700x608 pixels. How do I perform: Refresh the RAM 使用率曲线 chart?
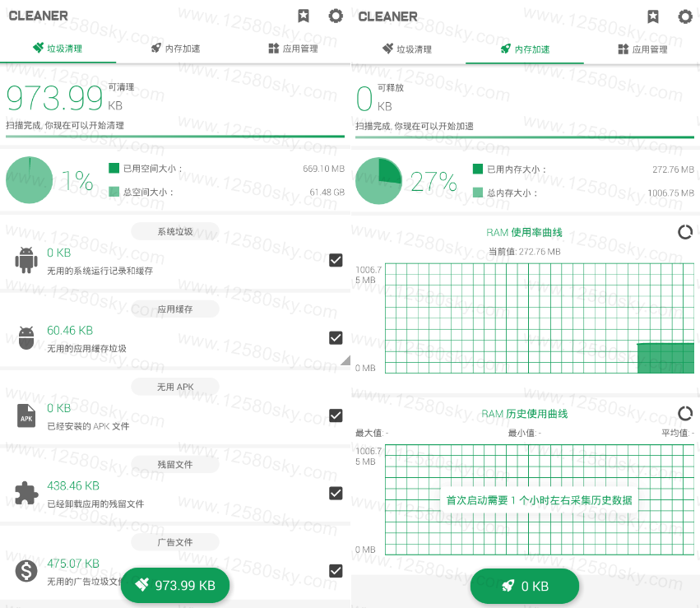(684, 232)
